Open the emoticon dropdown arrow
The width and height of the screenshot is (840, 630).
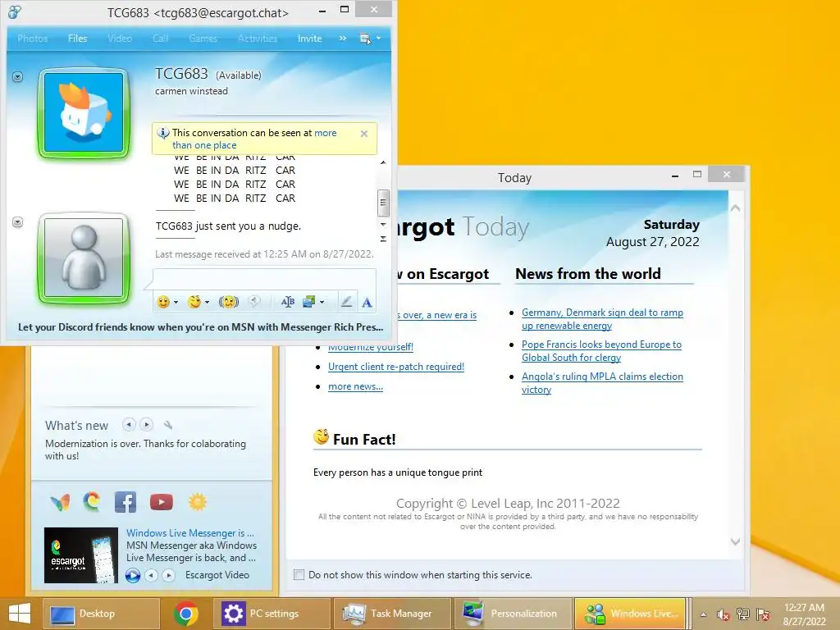pos(176,302)
